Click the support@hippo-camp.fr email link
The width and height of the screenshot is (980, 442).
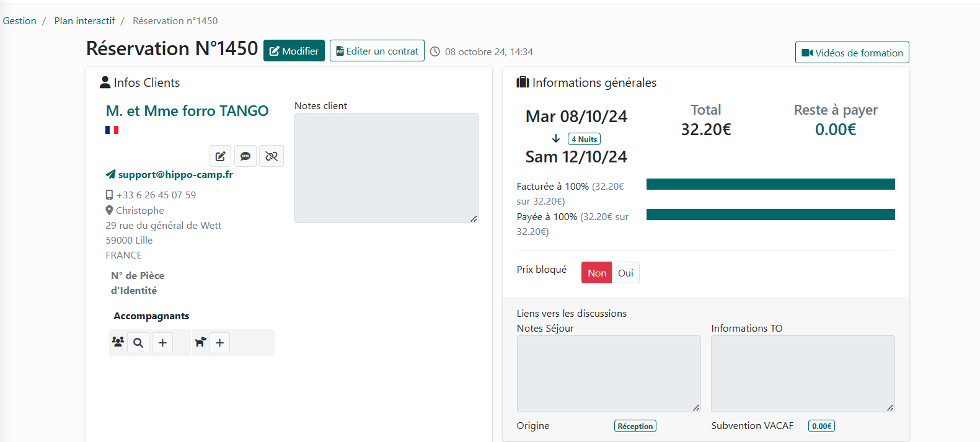click(175, 175)
